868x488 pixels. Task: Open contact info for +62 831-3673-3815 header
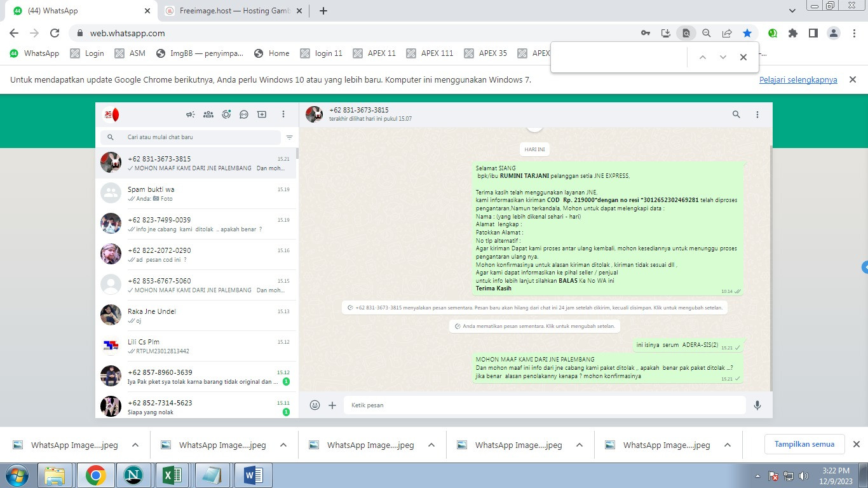click(x=359, y=114)
